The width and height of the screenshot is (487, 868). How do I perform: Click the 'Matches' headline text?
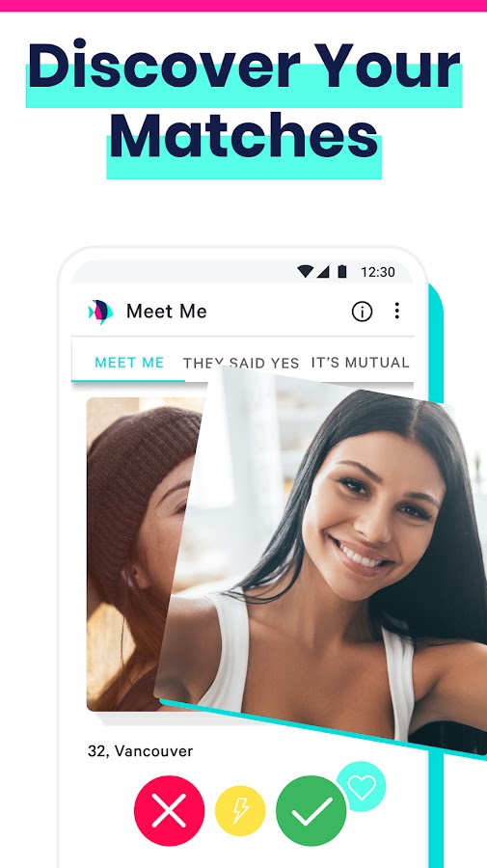click(x=244, y=136)
